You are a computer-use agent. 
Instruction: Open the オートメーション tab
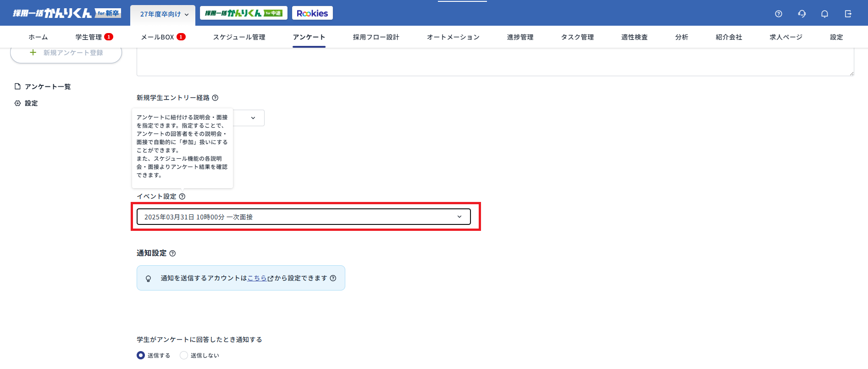click(x=453, y=37)
